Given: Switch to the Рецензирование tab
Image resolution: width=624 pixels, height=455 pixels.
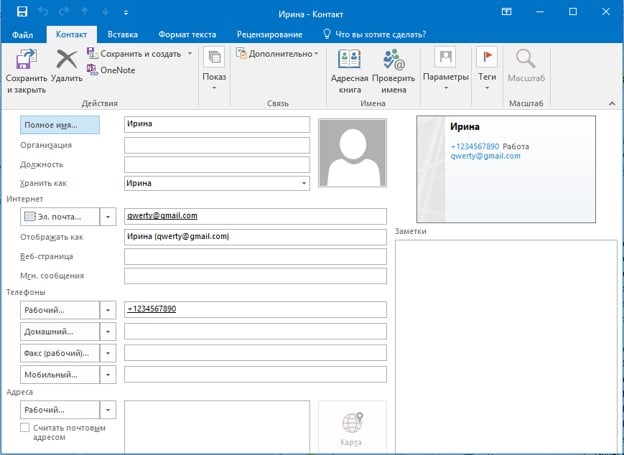Looking at the screenshot, I should tap(269, 35).
